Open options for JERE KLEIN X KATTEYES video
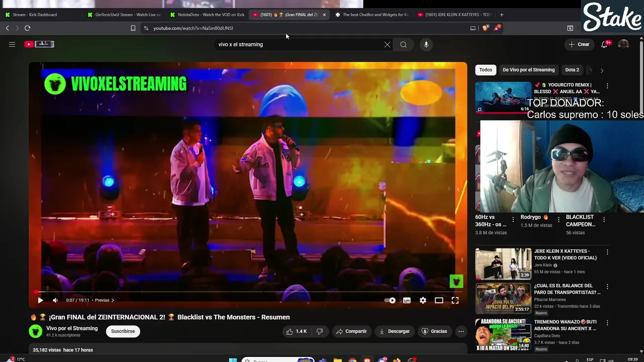Image resolution: width=644 pixels, height=362 pixels. pyautogui.click(x=607, y=252)
